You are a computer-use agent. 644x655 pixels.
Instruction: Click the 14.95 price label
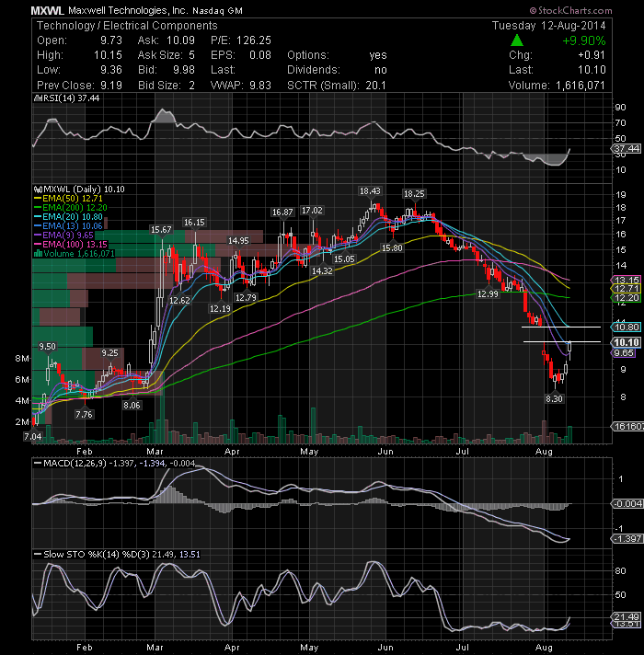click(238, 241)
